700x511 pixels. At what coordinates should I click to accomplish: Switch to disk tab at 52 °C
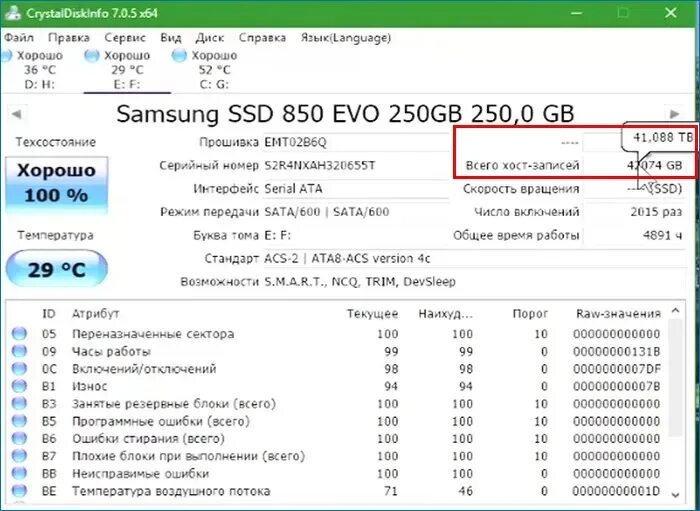(215, 70)
